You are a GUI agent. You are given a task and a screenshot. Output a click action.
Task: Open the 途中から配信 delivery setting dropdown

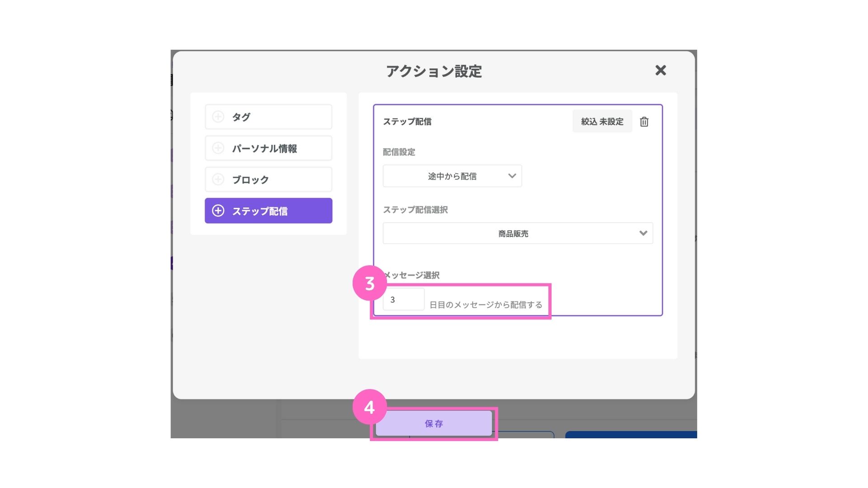coord(452,176)
